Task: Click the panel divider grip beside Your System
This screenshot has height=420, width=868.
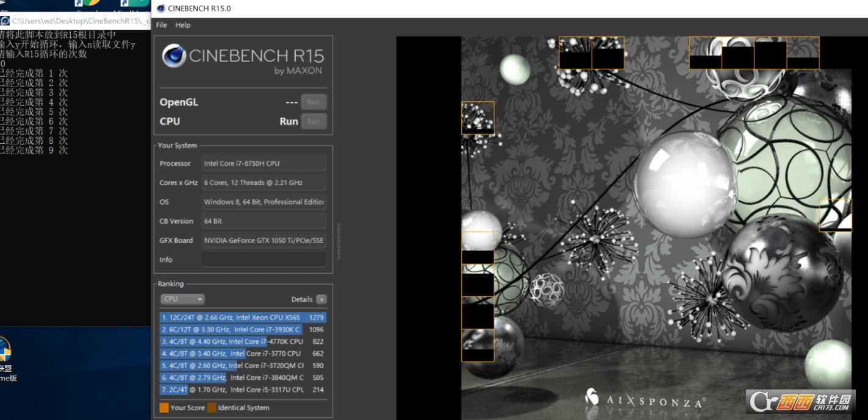Action: point(337,241)
